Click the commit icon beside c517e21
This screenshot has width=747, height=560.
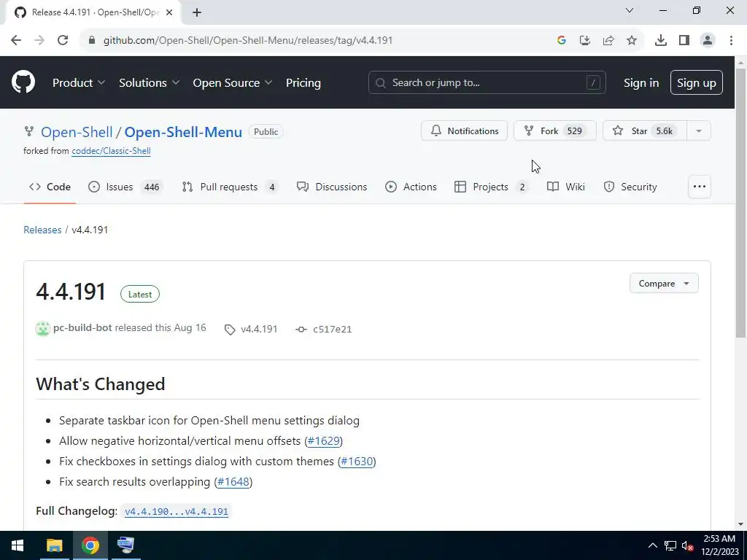click(x=301, y=330)
